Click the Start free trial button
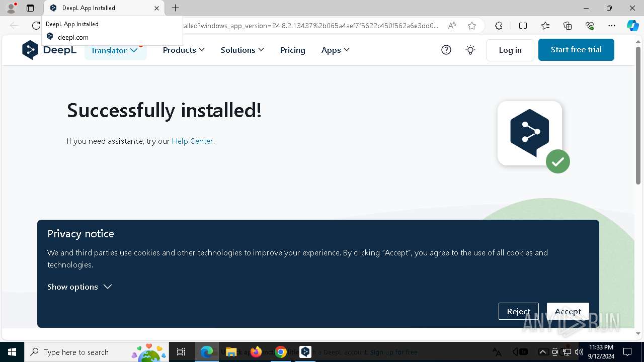 pyautogui.click(x=576, y=50)
